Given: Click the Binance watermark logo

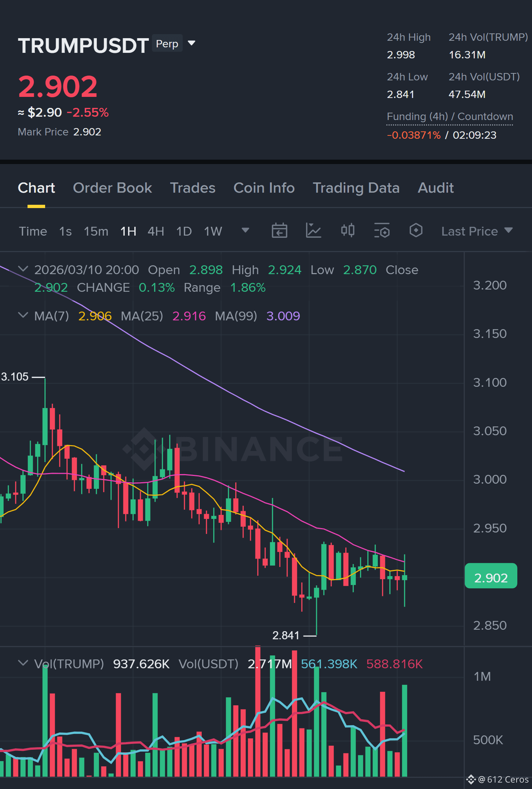Looking at the screenshot, I should point(232,449).
